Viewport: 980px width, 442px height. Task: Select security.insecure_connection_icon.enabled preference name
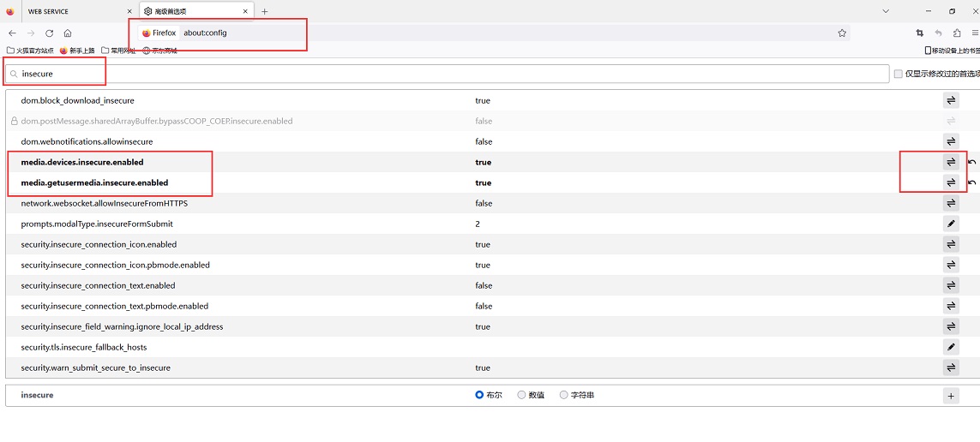(99, 244)
